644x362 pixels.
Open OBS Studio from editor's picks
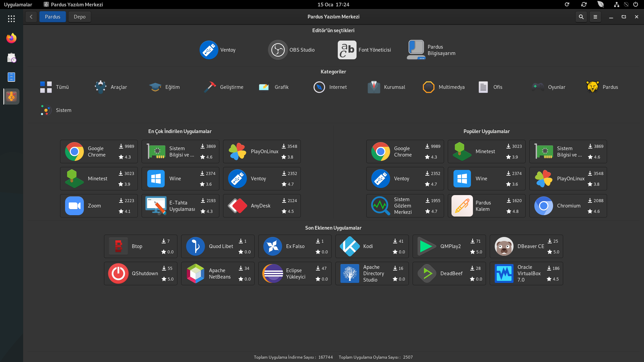278,50
